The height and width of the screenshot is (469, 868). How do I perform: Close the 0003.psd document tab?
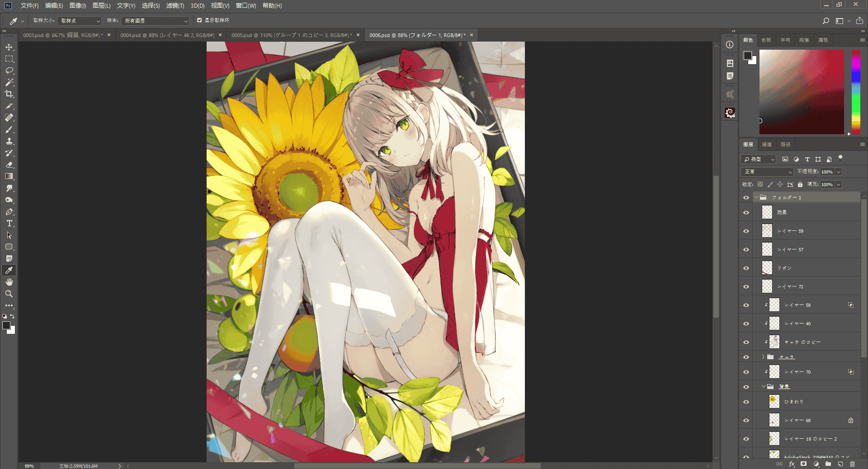[109, 35]
